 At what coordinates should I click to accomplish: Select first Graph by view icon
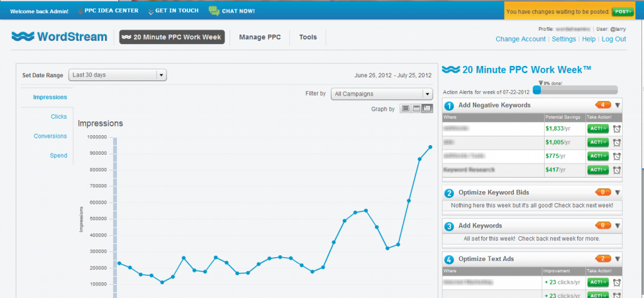(x=406, y=109)
